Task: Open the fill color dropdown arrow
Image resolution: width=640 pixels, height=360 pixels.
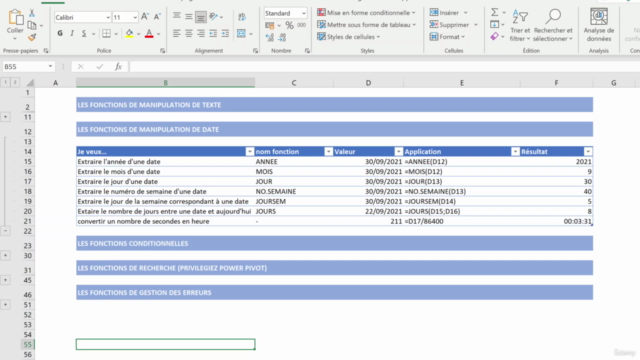Action: pyautogui.click(x=139, y=34)
